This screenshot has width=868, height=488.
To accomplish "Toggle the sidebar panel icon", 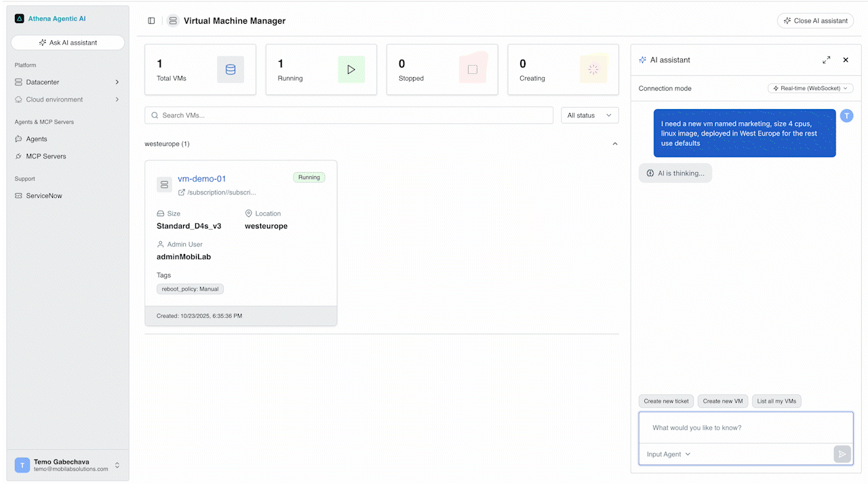I will 151,21.
